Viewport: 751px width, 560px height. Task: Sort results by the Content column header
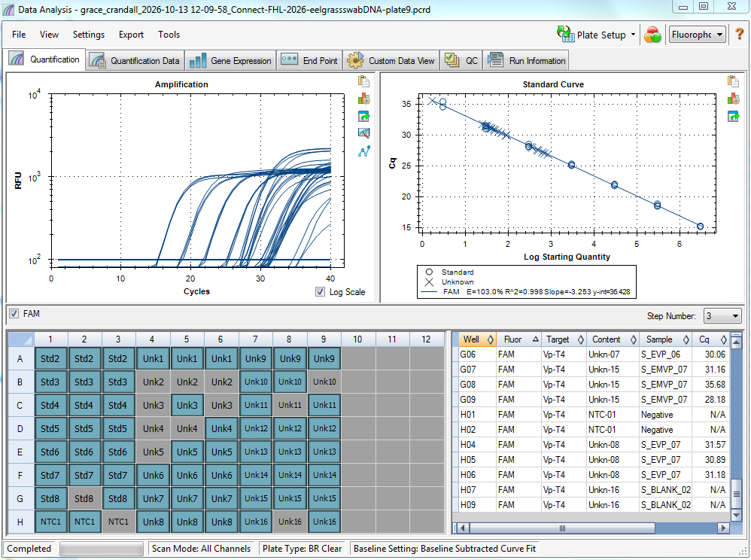tap(613, 339)
